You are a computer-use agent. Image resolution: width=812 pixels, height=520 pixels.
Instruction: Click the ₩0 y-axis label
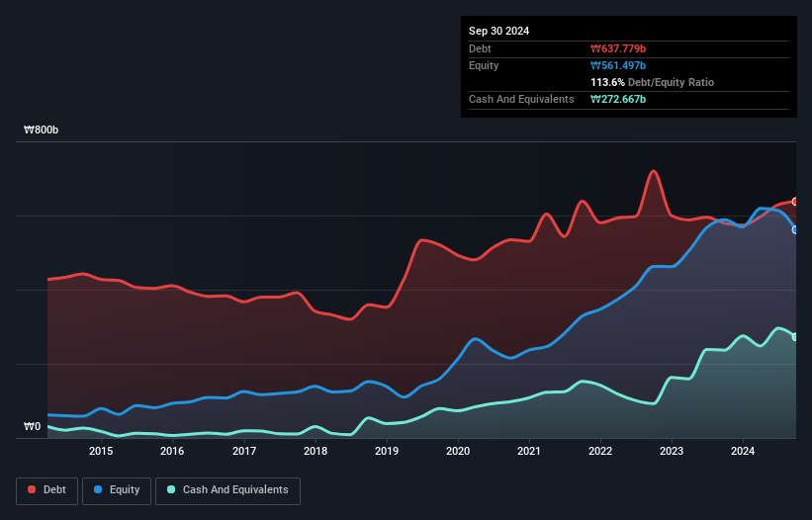pyautogui.click(x=32, y=426)
